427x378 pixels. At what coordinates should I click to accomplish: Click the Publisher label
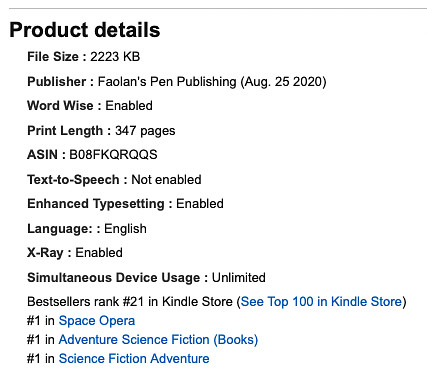coord(57,81)
